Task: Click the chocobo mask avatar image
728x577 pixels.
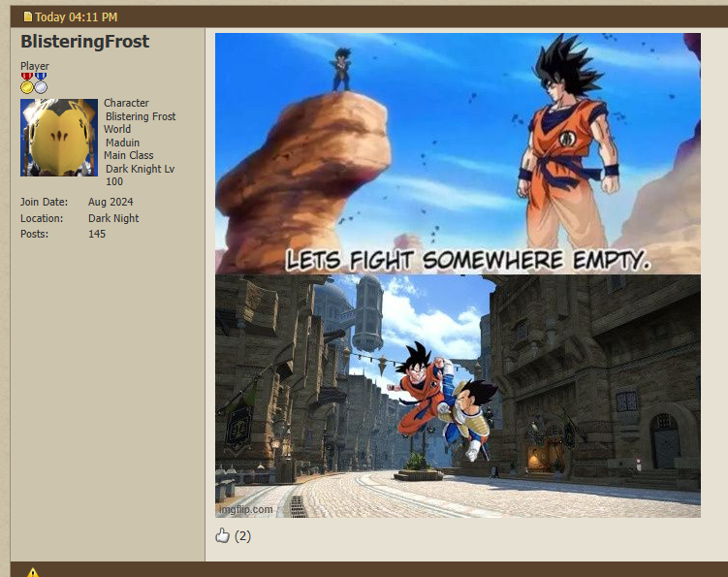Action: [59, 138]
